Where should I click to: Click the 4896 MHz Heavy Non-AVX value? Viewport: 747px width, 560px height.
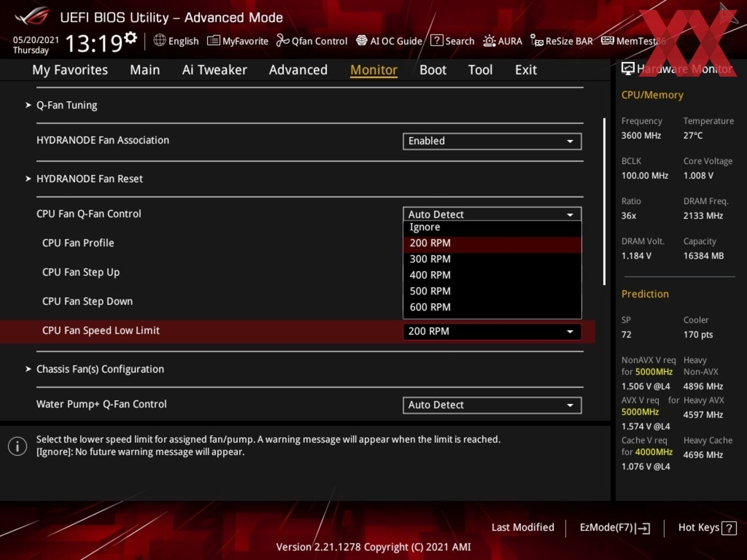coord(703,387)
